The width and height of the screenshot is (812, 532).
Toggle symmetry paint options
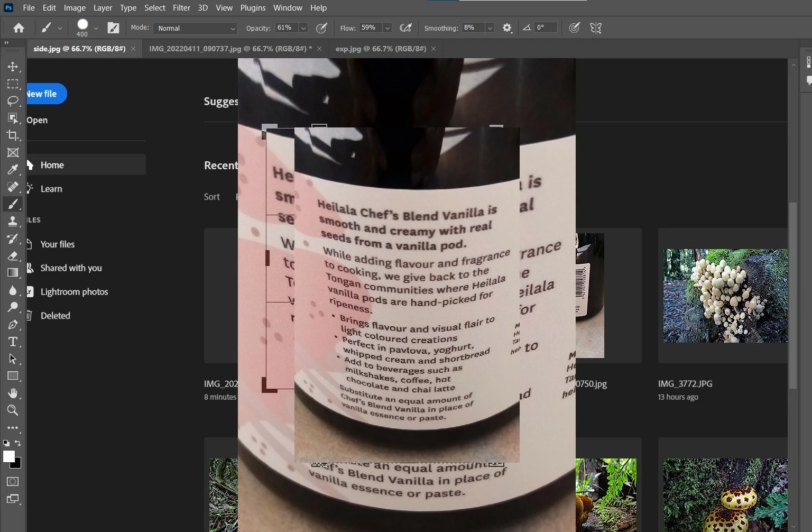[x=596, y=28]
